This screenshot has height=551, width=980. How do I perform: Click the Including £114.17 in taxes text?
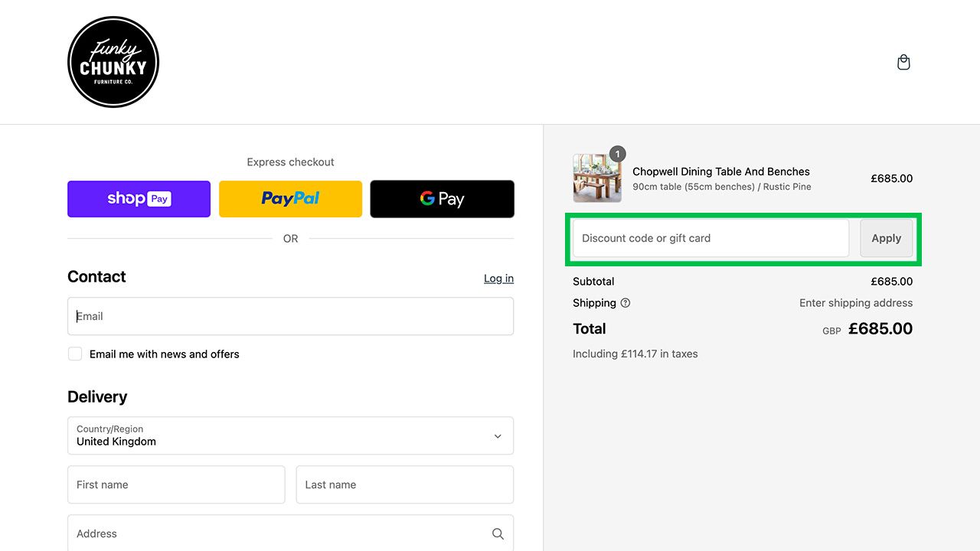click(635, 354)
